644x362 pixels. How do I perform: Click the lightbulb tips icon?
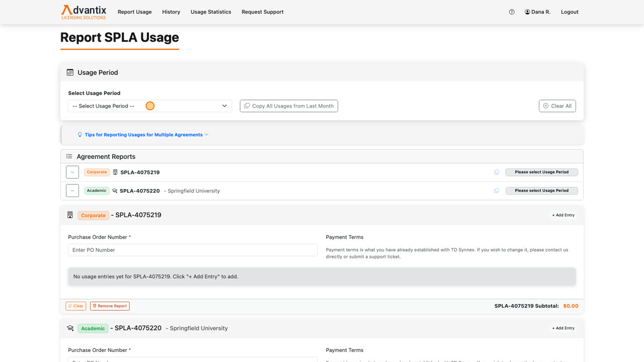click(79, 135)
